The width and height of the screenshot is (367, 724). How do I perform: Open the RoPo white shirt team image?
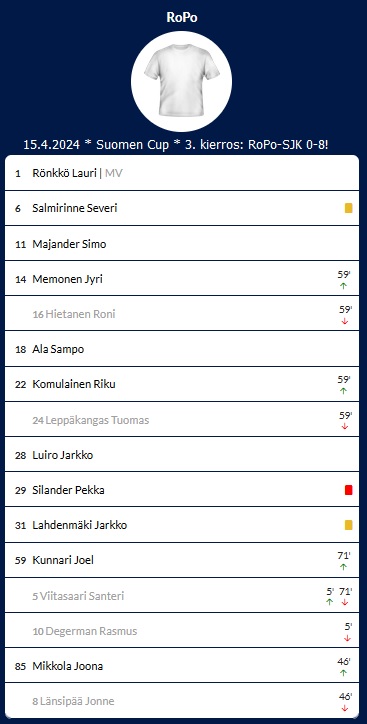coord(181,81)
